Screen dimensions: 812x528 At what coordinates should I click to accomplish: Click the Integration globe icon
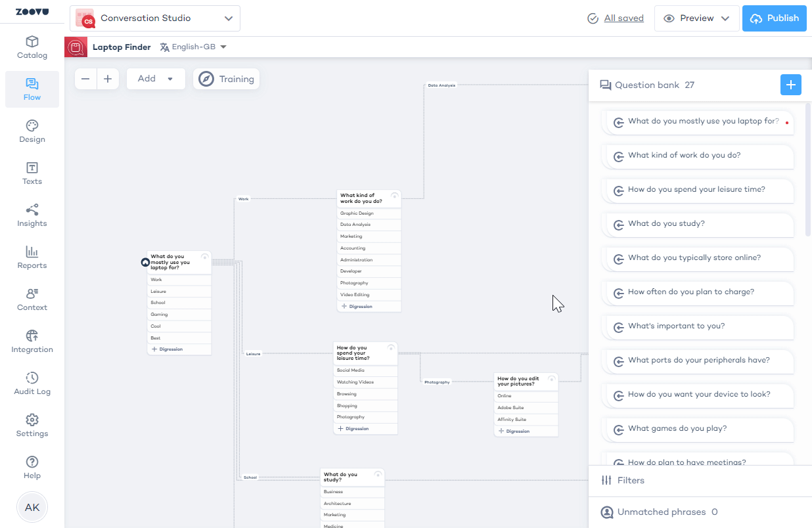32,336
